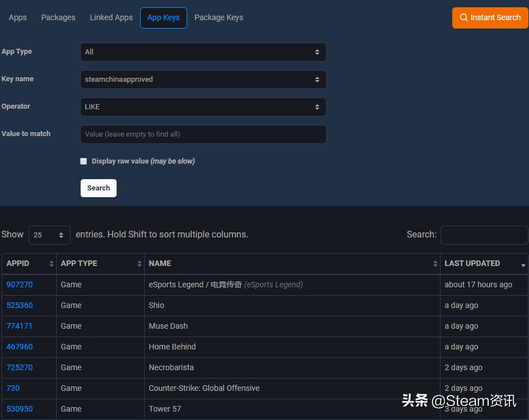Switch to the Linked Apps tab
The image size is (529, 420).
pos(111,17)
